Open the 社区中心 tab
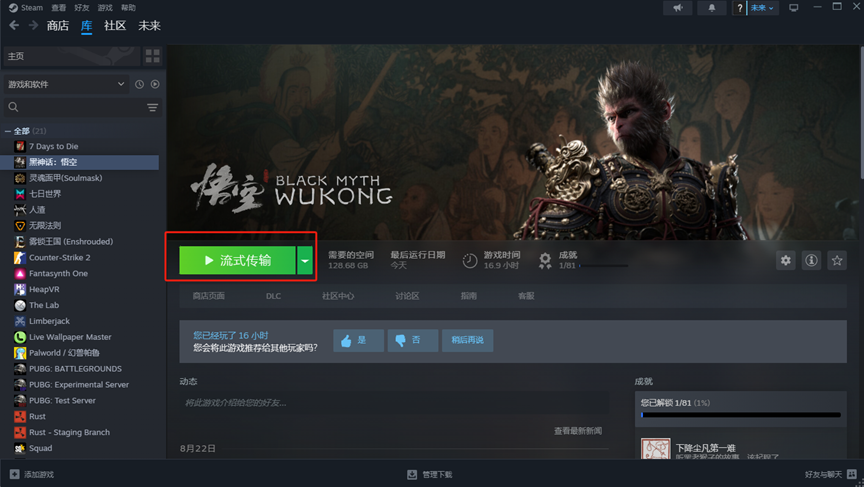864x487 pixels. [x=338, y=296]
